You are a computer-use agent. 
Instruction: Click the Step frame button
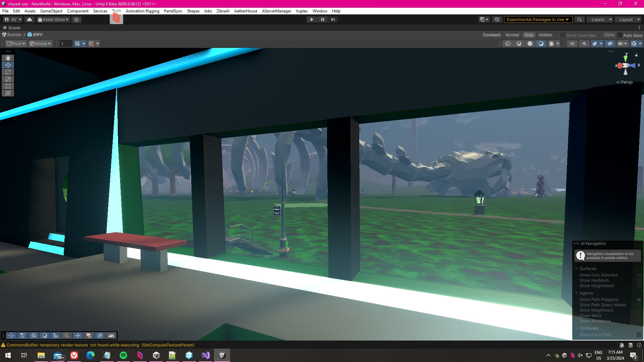[333, 19]
